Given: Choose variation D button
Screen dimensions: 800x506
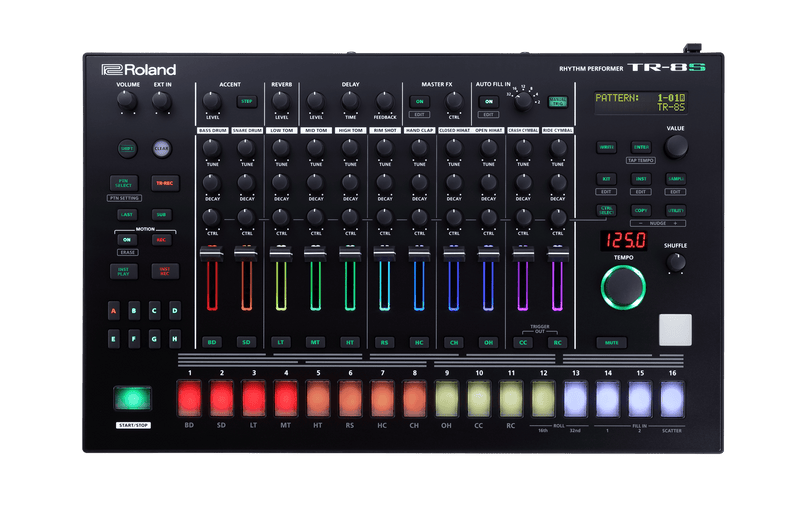Looking at the screenshot, I should (x=174, y=311).
